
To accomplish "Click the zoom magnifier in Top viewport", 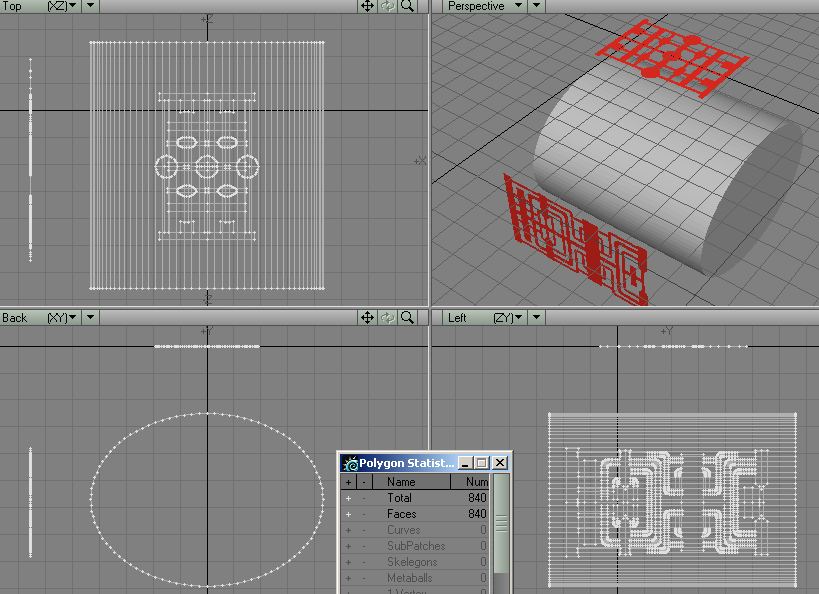I will [x=408, y=6].
